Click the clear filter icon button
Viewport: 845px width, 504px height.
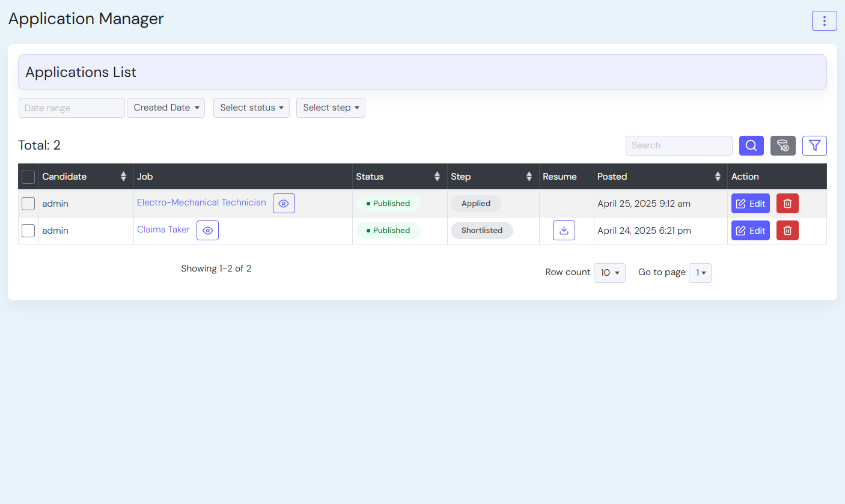pyautogui.click(x=782, y=145)
